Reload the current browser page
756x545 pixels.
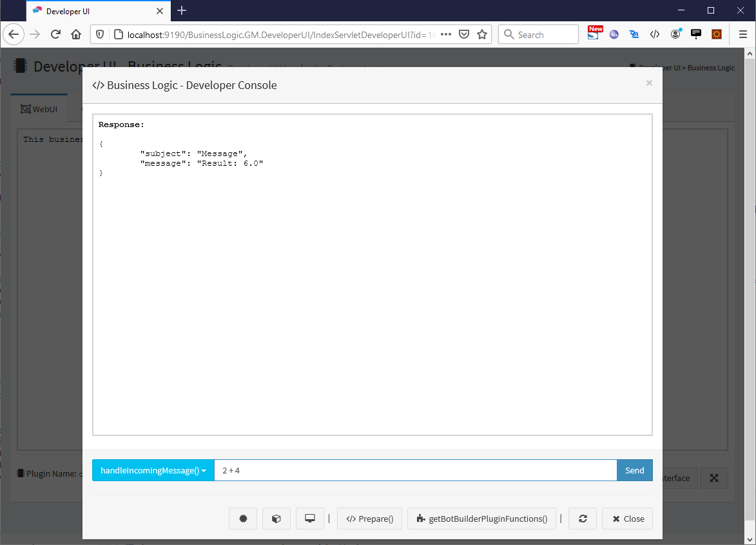[55, 35]
